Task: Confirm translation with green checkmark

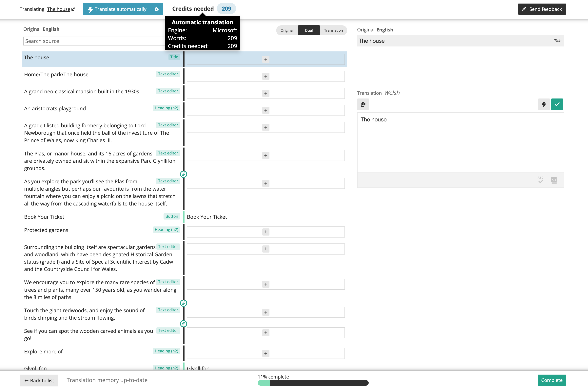Action: pos(557,104)
